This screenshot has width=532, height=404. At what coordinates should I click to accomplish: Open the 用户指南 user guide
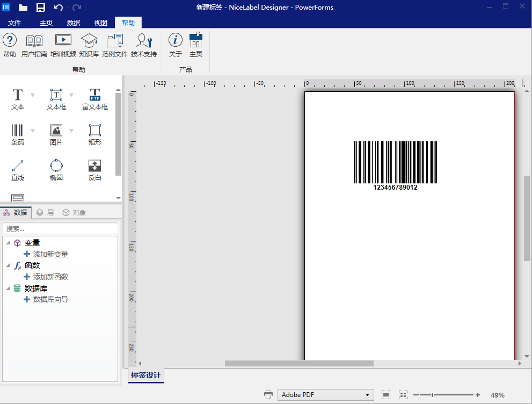[x=34, y=45]
